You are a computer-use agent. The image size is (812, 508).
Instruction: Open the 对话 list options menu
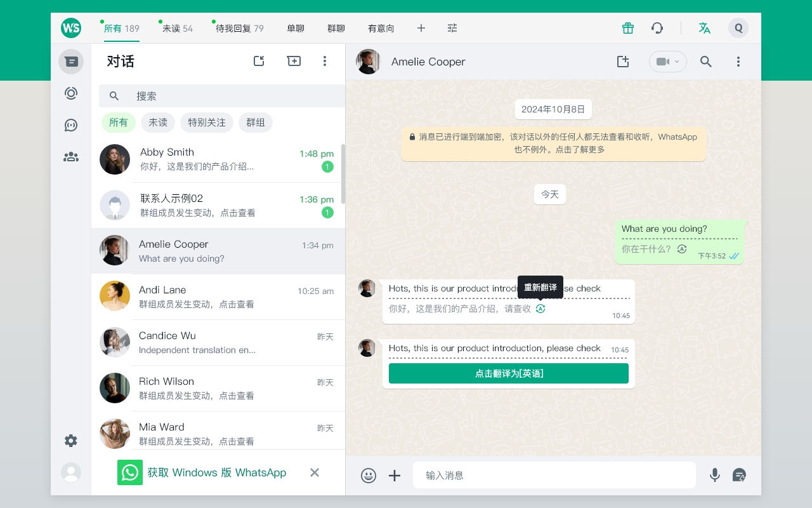[x=325, y=61]
